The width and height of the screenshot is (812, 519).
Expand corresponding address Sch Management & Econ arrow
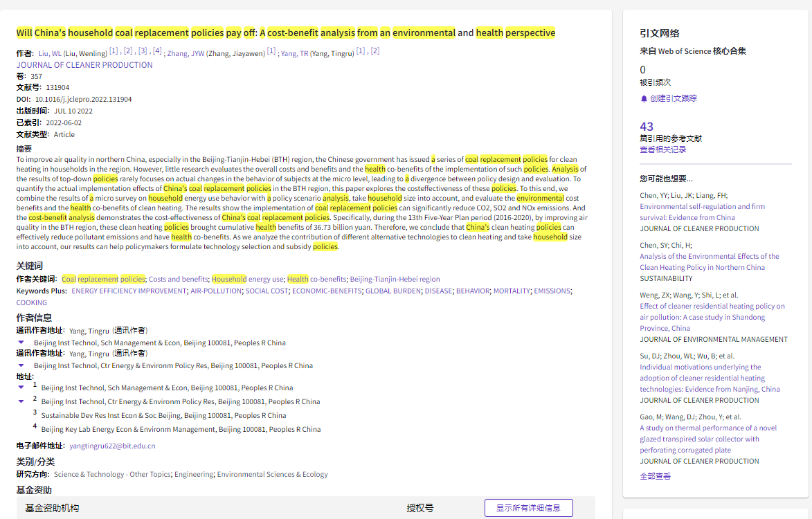pyautogui.click(x=21, y=343)
